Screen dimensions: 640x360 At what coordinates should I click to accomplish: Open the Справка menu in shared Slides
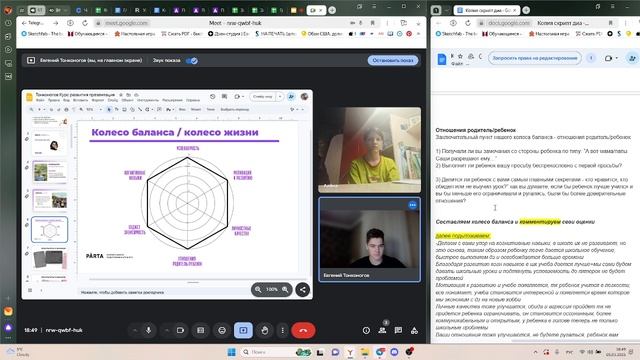click(193, 100)
